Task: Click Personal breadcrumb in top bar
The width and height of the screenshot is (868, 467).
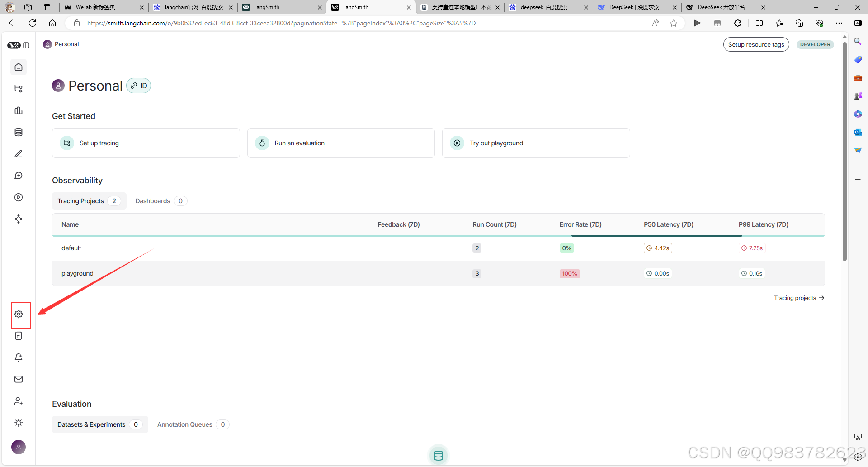Action: tap(61, 44)
